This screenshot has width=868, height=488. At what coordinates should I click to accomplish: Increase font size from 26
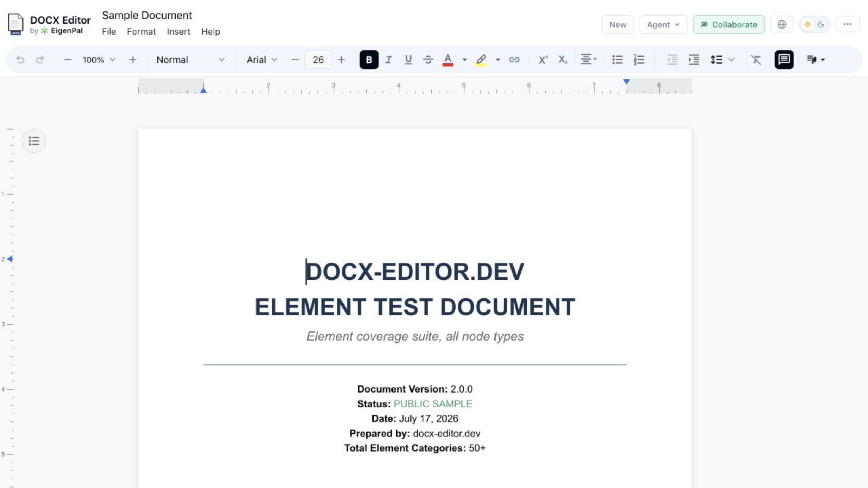click(x=341, y=60)
